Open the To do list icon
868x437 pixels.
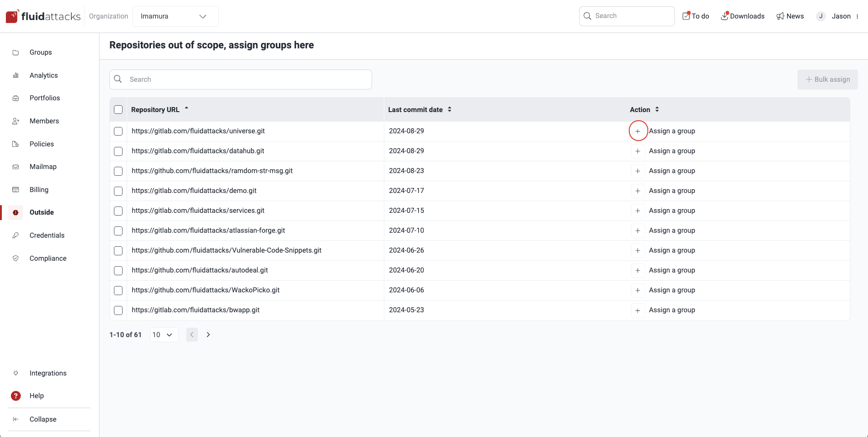point(686,16)
